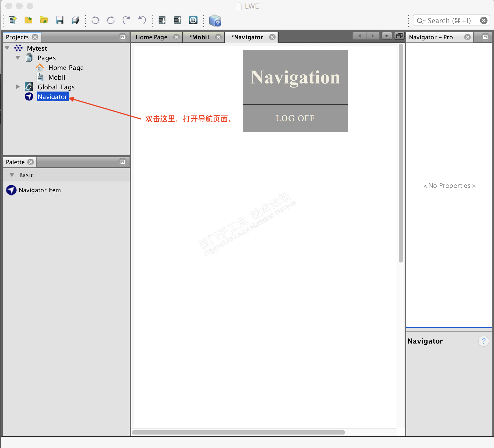
Task: Minimize the Navigator Properties panel
Action: pos(485,37)
